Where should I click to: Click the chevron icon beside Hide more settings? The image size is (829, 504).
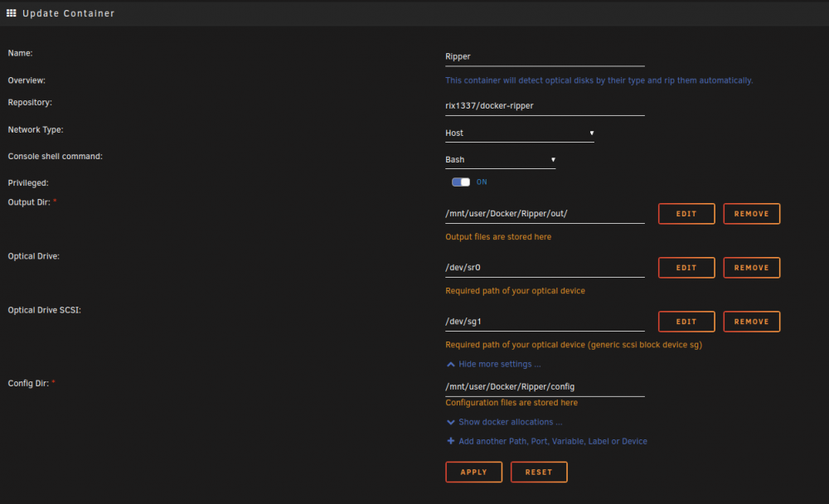point(450,365)
